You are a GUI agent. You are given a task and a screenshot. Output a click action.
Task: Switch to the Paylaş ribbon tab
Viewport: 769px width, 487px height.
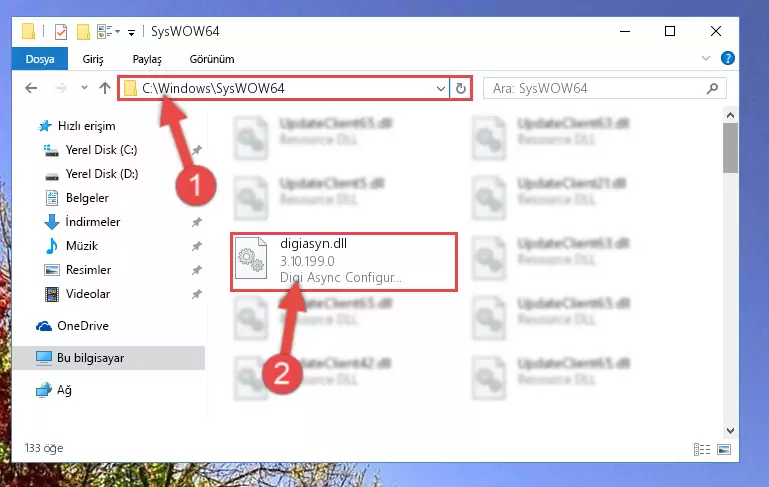(x=147, y=59)
